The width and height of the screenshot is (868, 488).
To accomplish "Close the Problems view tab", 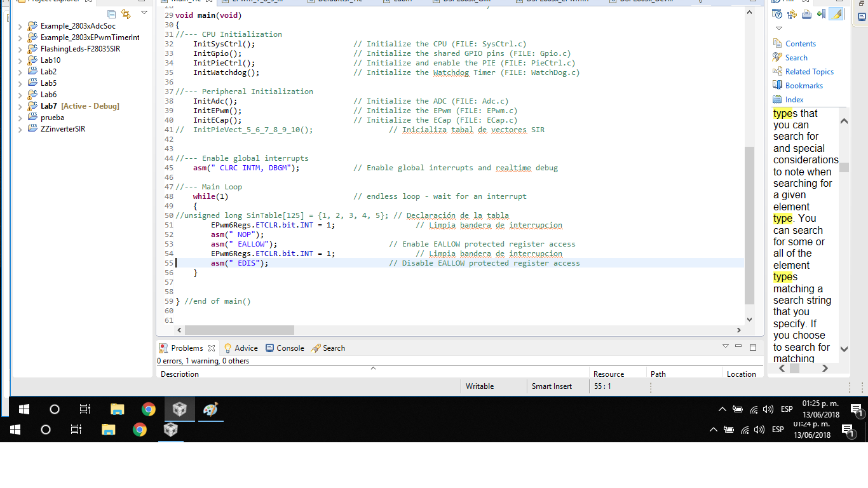I will (212, 348).
